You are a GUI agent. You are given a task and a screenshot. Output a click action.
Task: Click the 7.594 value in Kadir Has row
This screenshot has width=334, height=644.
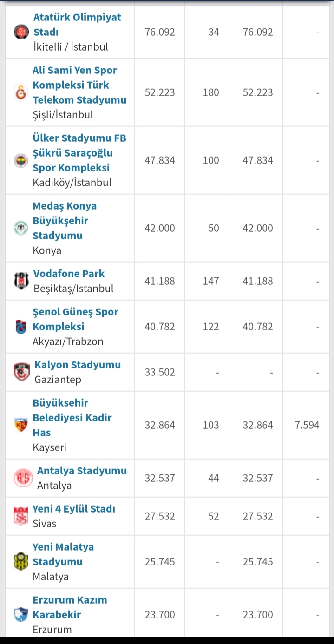(307, 425)
